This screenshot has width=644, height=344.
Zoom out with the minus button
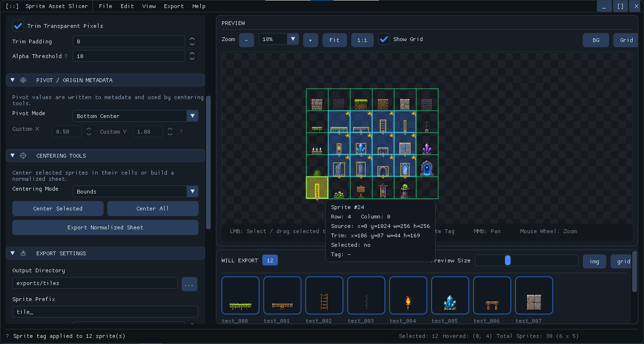coord(247,40)
